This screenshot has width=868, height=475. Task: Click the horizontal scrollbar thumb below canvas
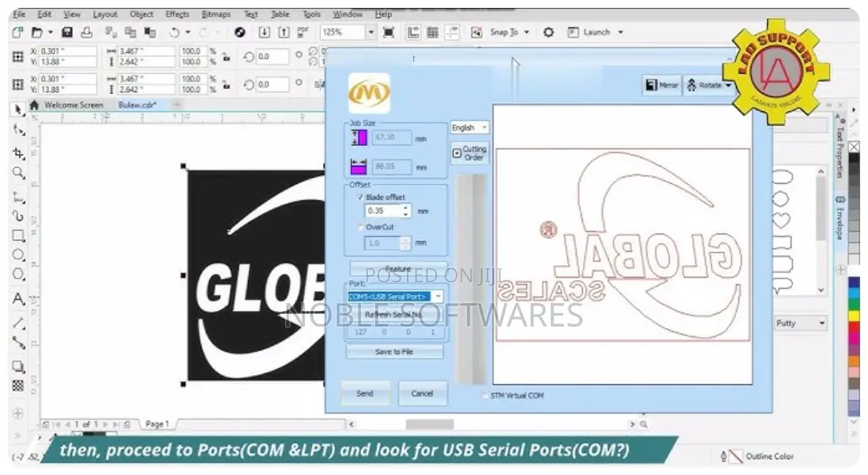[430, 425]
